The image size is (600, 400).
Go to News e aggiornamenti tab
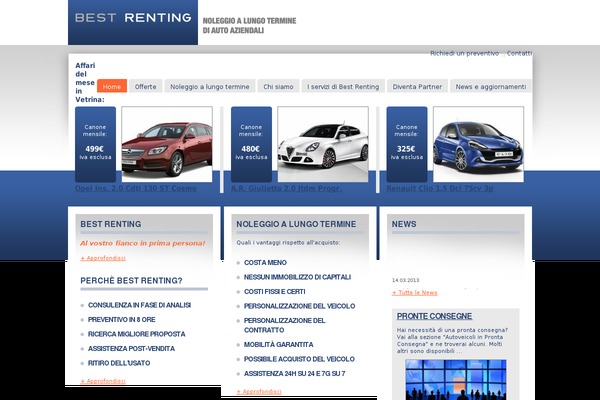coord(491,87)
